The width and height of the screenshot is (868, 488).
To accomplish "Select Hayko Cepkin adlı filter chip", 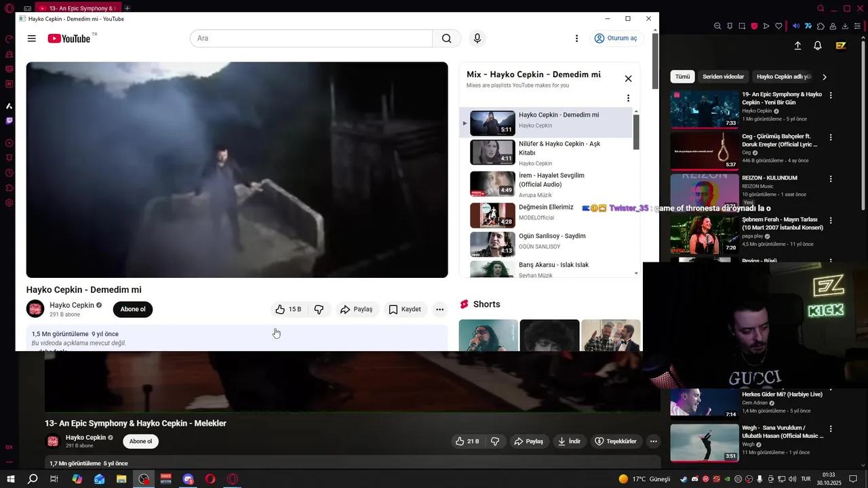I will 783,77.
